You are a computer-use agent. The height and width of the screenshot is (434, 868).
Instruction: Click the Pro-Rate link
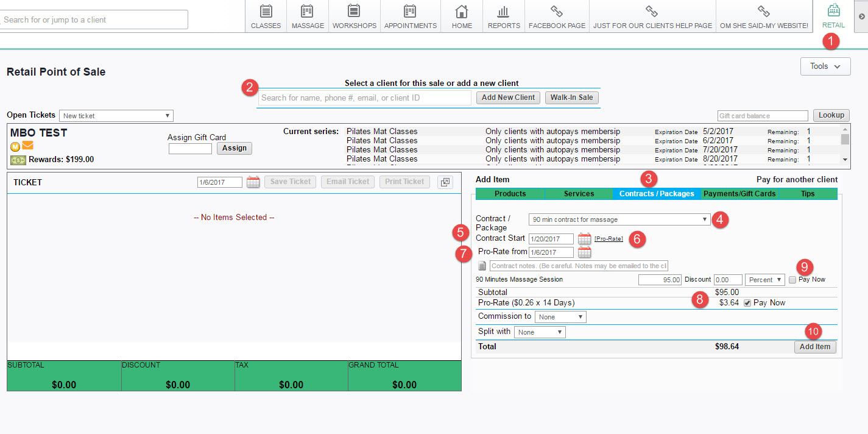pos(609,239)
